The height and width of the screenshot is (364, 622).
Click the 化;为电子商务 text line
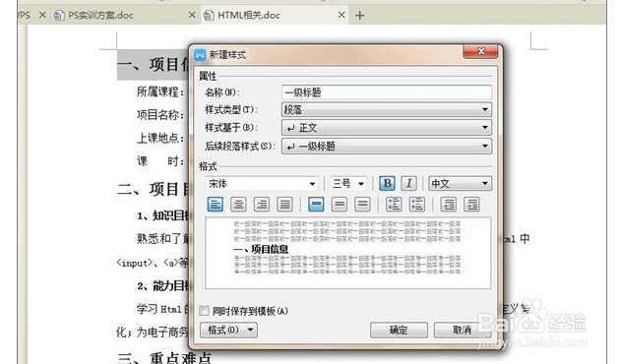coord(153,332)
